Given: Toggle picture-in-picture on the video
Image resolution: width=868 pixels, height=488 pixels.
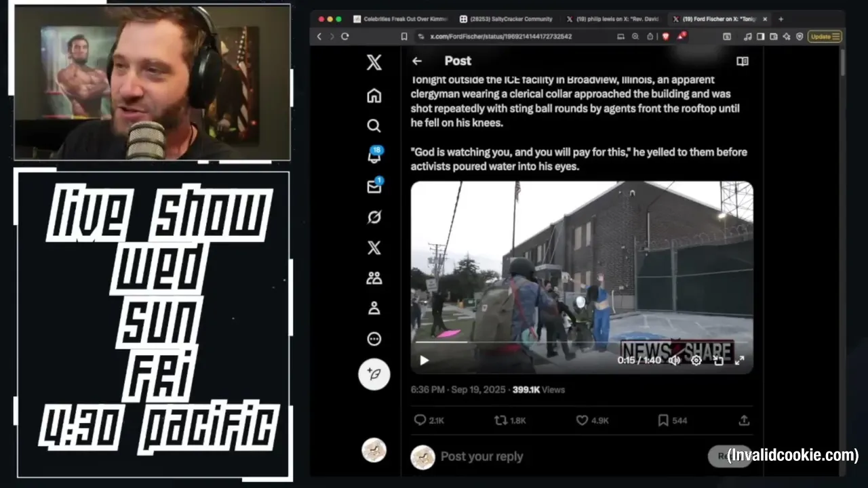Looking at the screenshot, I should 718,361.
